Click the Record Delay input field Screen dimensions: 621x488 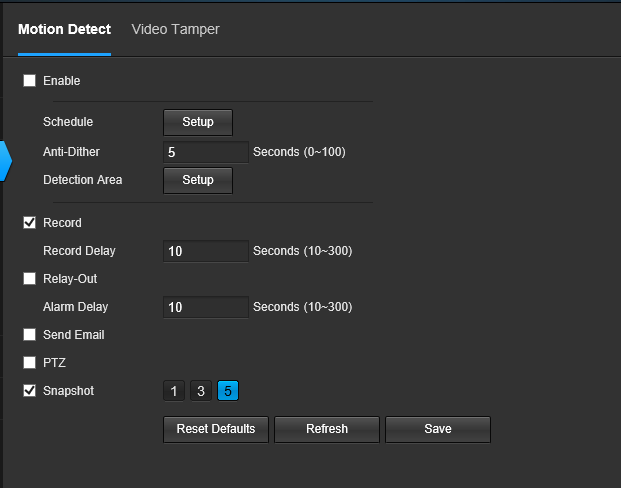pos(206,251)
